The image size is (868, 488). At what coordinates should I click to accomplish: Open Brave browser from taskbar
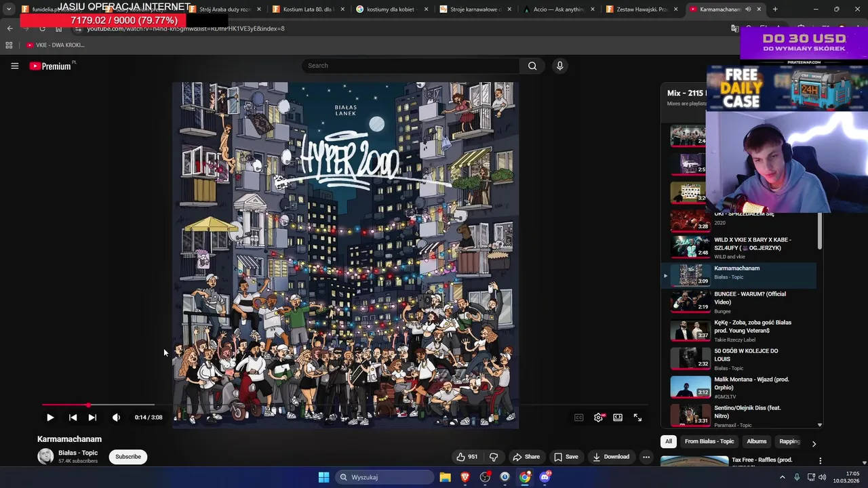point(465,477)
